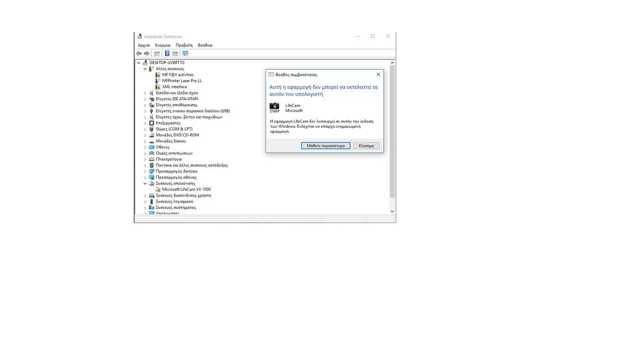Expand Επεξεργαστές category
Screen dimensions: 644x362
(145, 123)
